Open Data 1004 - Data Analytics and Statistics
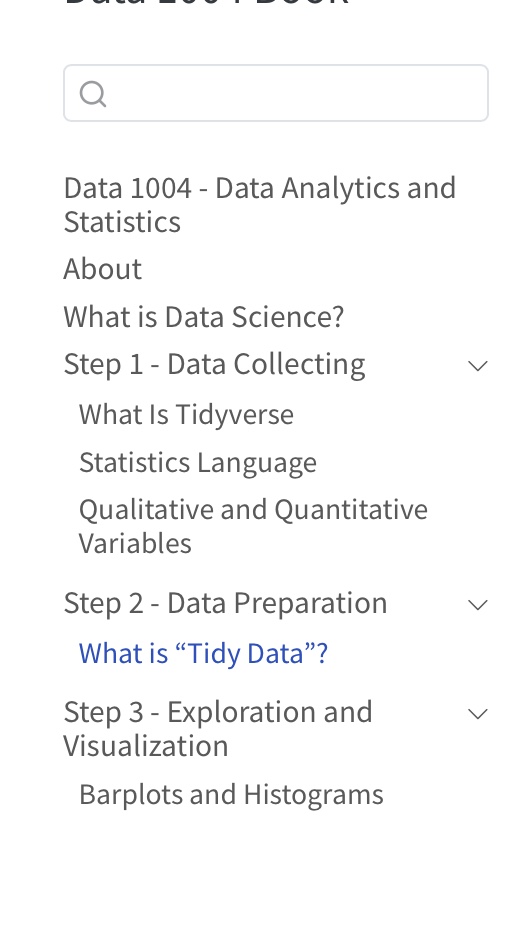This screenshot has width=530, height=948. point(259,204)
